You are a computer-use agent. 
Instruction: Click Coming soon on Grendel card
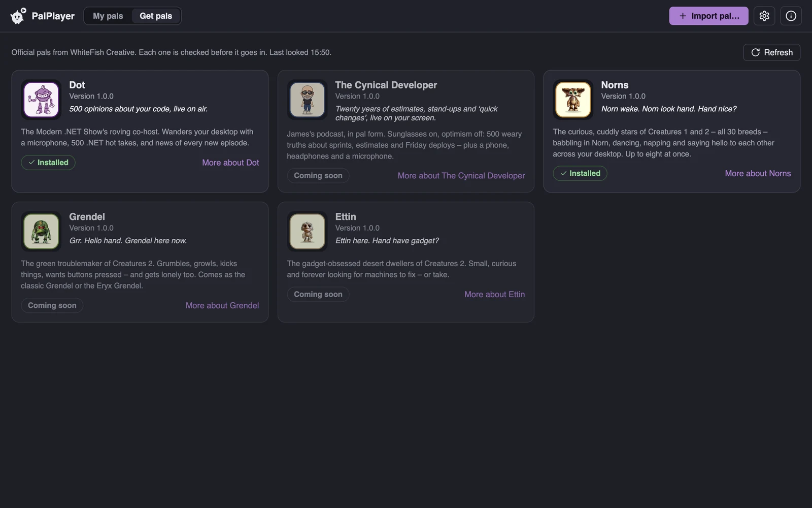click(52, 305)
